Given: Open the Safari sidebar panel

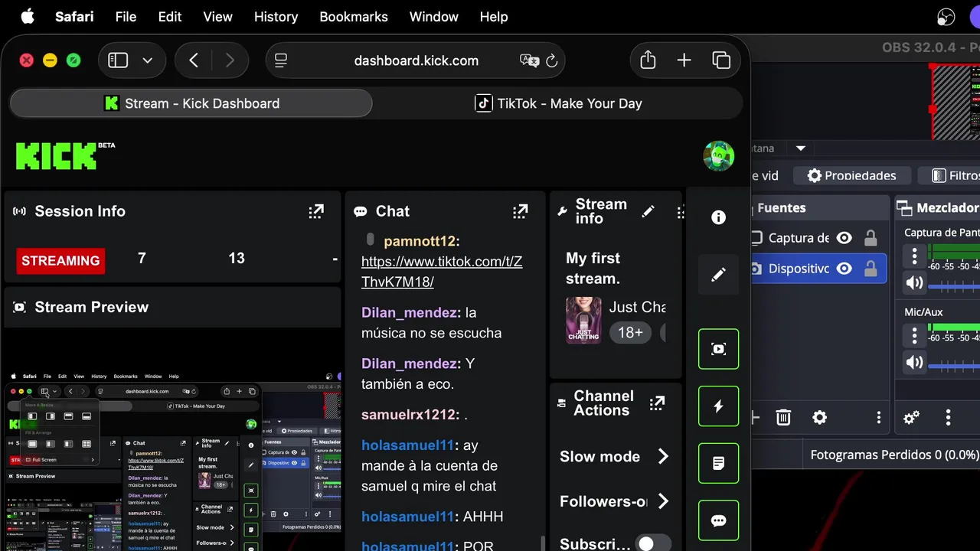Looking at the screenshot, I should point(118,60).
